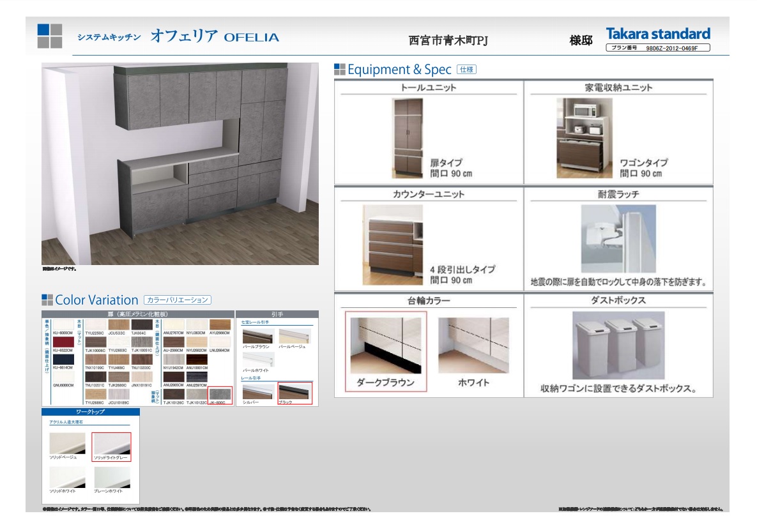This screenshot has height=532, width=757.
Task: Click the plan number 9806Z-2012-0469F box
Action: [x=658, y=48]
